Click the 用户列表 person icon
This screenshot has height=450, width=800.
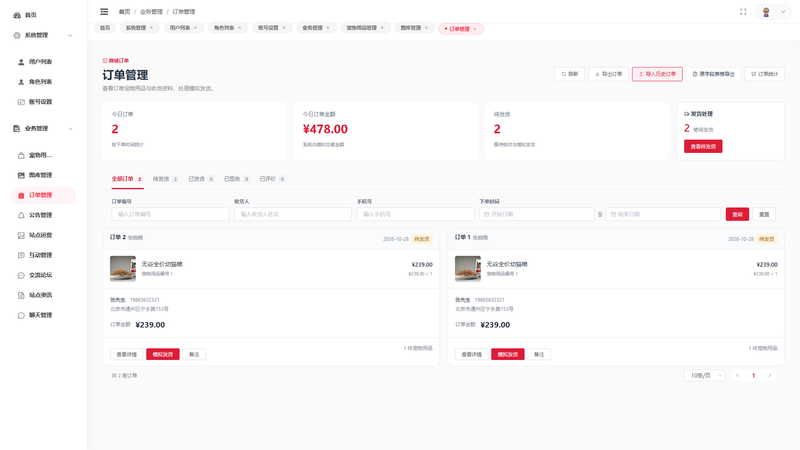coord(21,62)
